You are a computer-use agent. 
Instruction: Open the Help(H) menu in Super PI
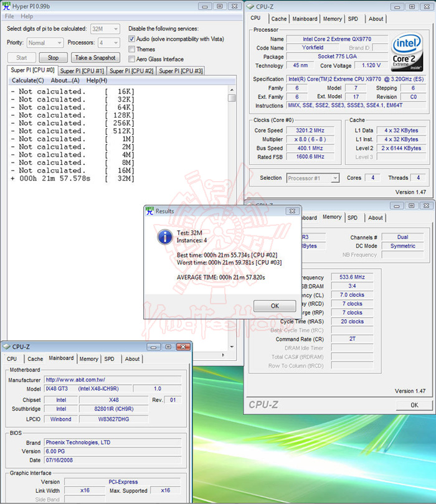(x=97, y=80)
